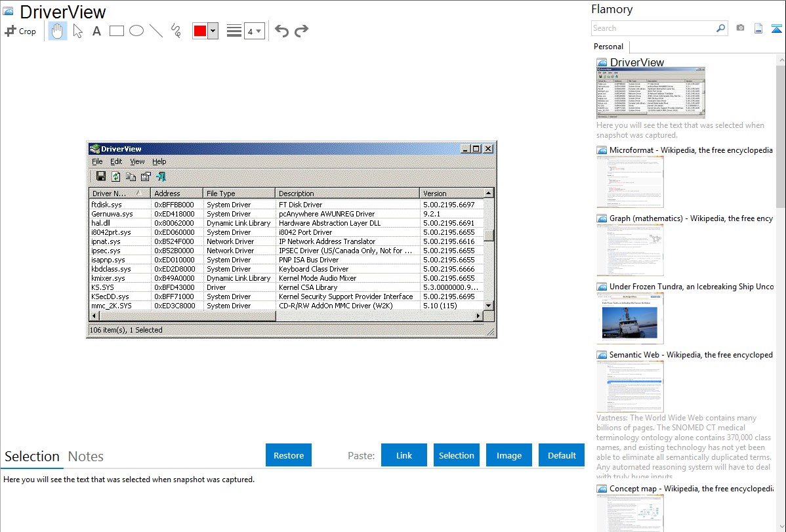Click the search magnifier icon
This screenshot has height=532, width=786.
[x=720, y=28]
